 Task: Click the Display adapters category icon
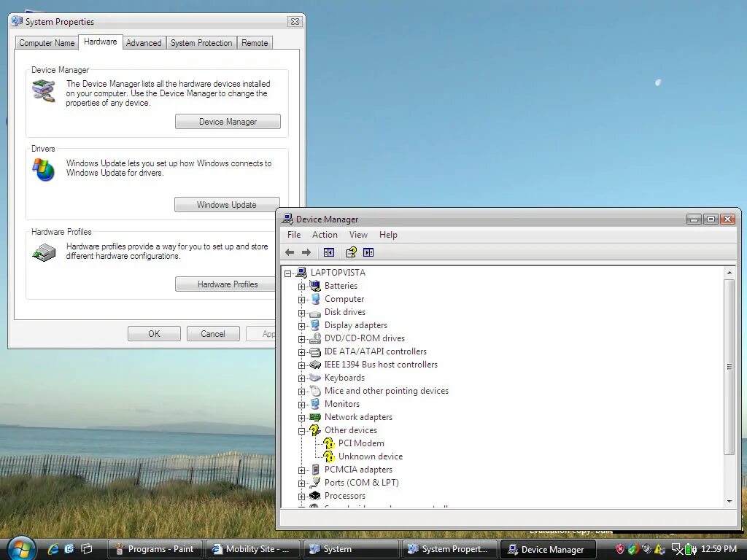(x=315, y=325)
